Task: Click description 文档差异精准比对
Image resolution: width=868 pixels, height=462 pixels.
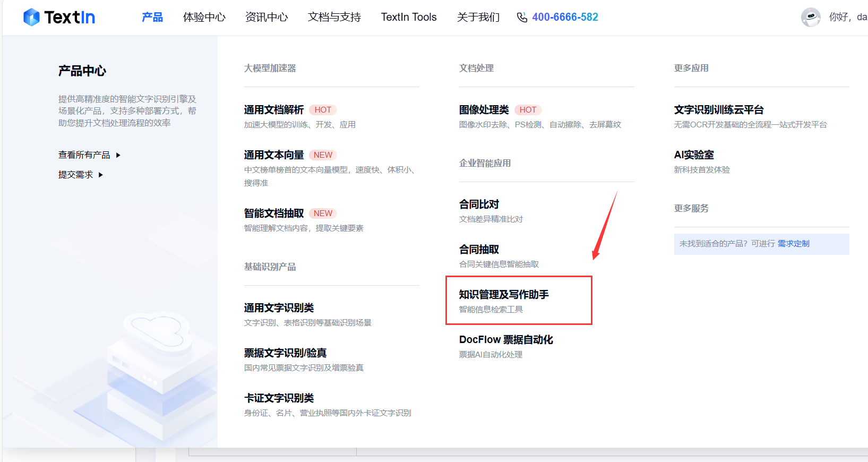Action: pyautogui.click(x=491, y=219)
